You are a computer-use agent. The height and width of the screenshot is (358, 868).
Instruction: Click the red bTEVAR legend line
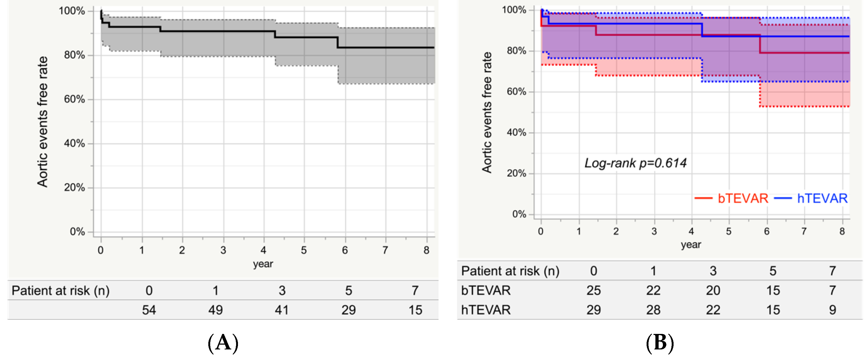click(x=703, y=198)
